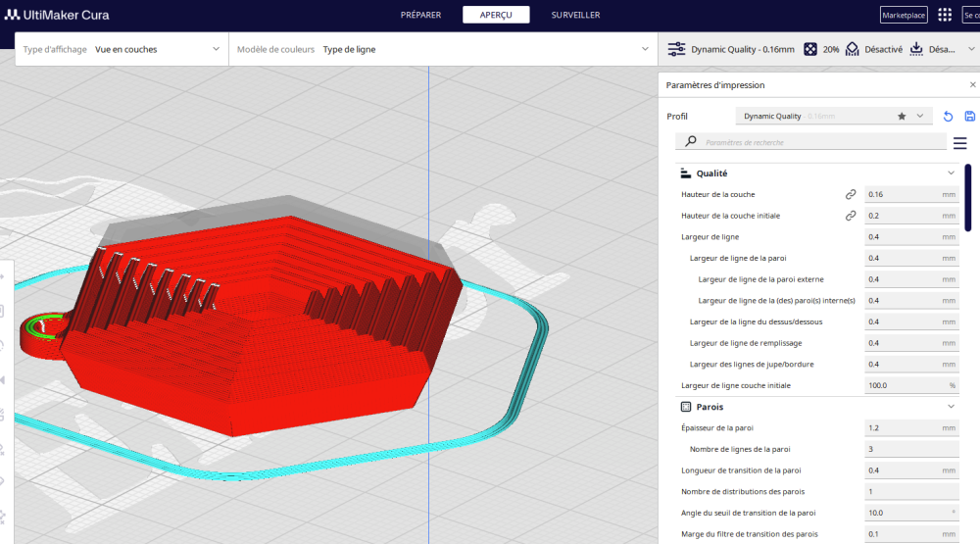
Task: Click the profile favorite star icon
Action: click(902, 117)
